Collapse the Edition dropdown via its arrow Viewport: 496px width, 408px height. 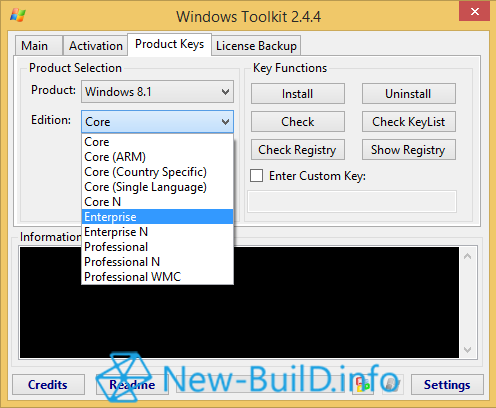[x=226, y=122]
